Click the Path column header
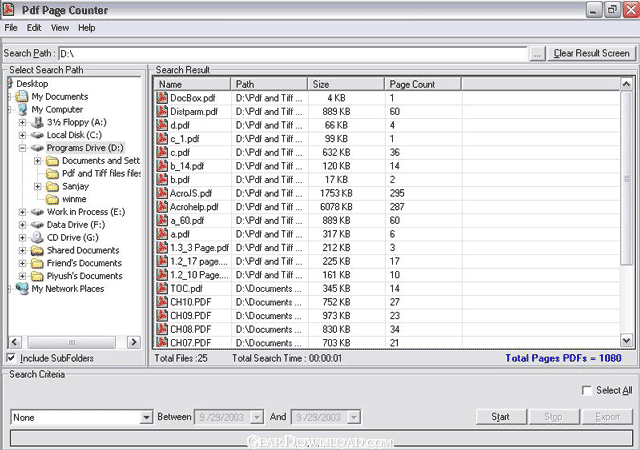 click(x=269, y=84)
